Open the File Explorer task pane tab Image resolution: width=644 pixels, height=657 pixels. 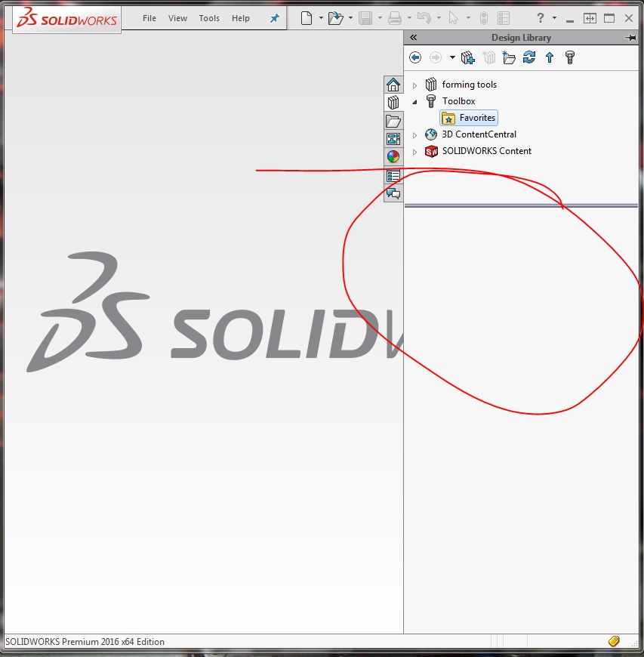pos(393,121)
